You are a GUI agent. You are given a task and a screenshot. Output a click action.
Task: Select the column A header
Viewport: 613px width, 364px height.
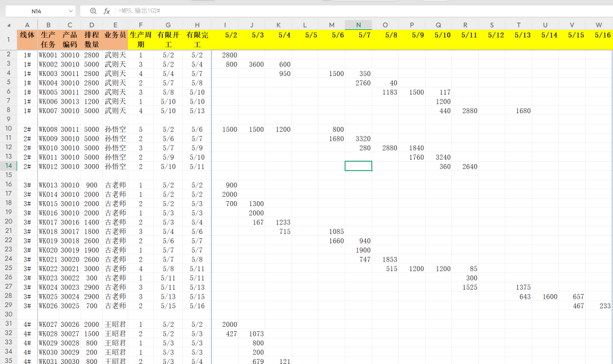coord(27,25)
